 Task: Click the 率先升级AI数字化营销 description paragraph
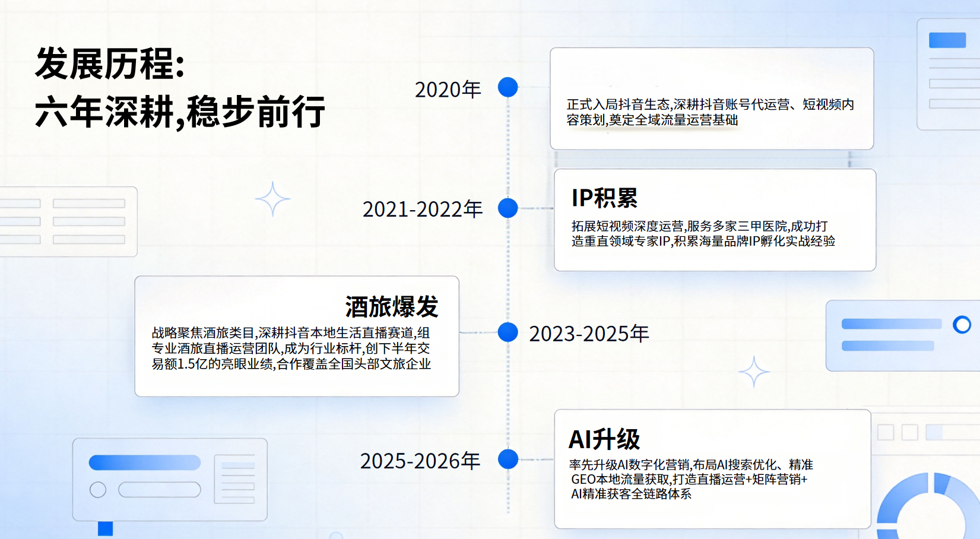(x=691, y=479)
